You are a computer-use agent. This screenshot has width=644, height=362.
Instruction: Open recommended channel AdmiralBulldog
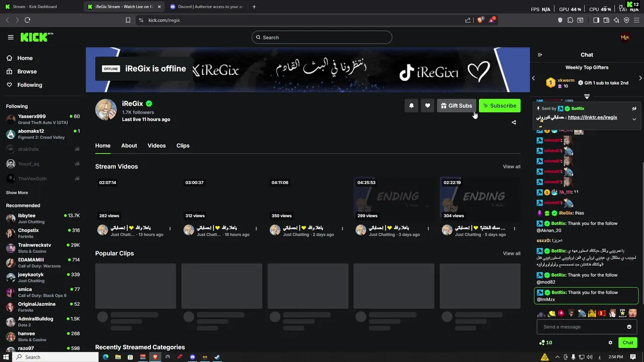click(x=43, y=322)
